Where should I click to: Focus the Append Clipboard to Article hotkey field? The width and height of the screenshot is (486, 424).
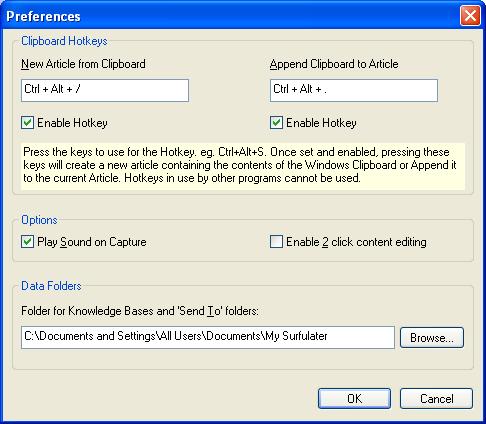click(354, 90)
